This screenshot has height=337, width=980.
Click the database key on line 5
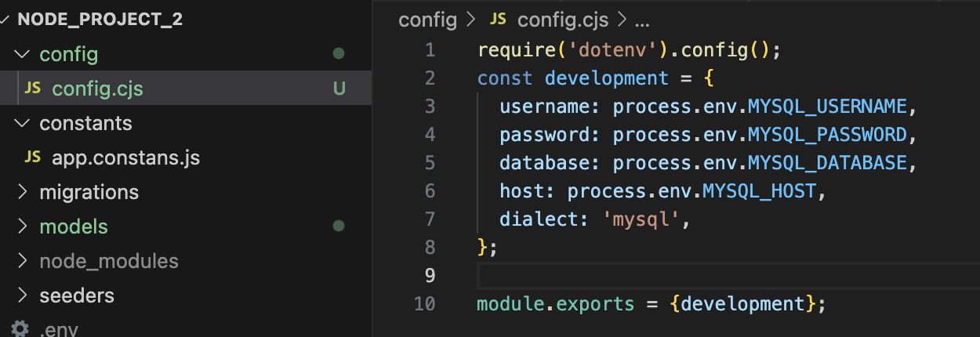tap(544, 163)
